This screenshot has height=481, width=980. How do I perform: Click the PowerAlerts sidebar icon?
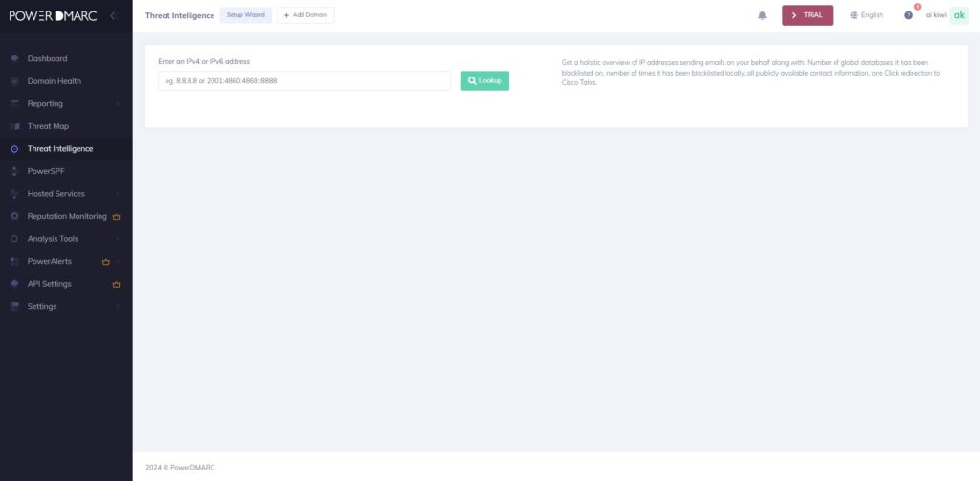point(14,261)
